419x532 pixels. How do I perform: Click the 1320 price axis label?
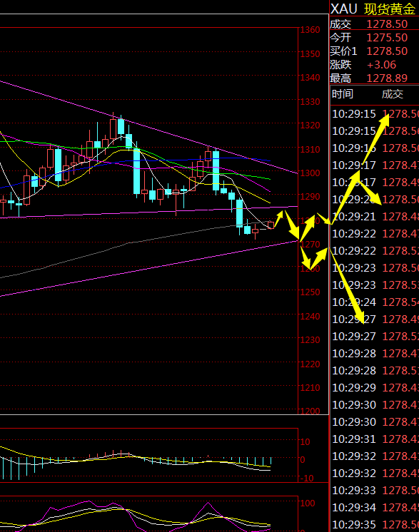coord(310,126)
